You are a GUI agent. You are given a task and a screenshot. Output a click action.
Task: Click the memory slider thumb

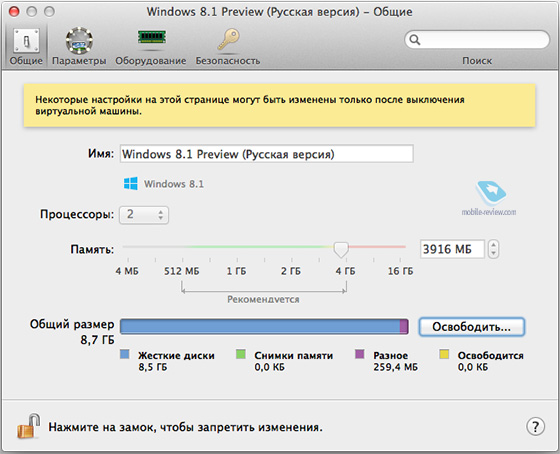pos(341,249)
